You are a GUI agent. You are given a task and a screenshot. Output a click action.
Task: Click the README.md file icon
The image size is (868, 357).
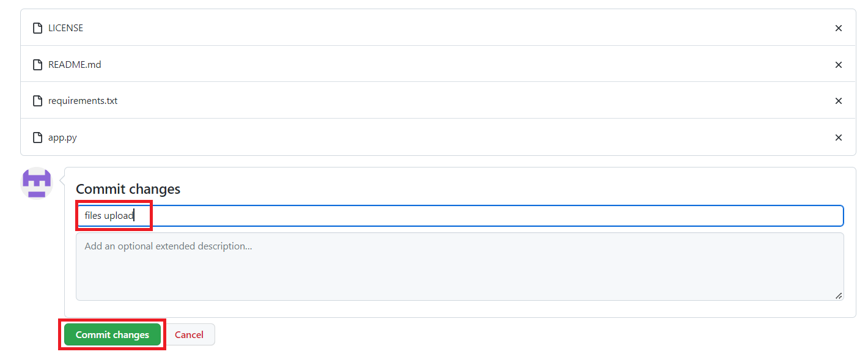pyautogui.click(x=37, y=65)
